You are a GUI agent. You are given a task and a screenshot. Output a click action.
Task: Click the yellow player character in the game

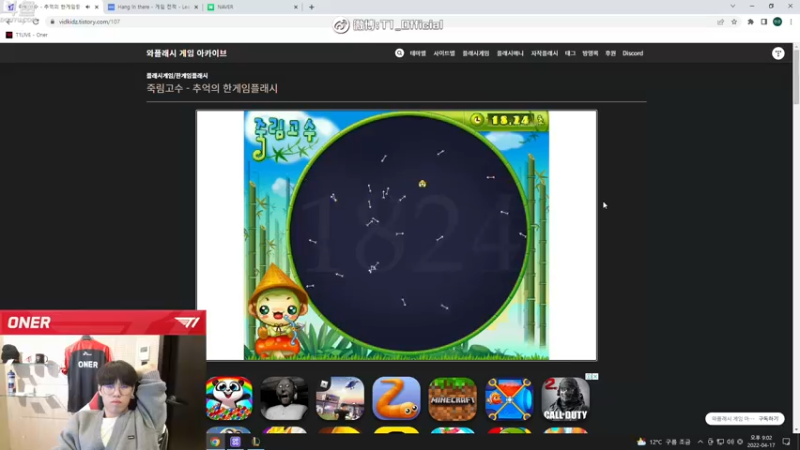422,184
